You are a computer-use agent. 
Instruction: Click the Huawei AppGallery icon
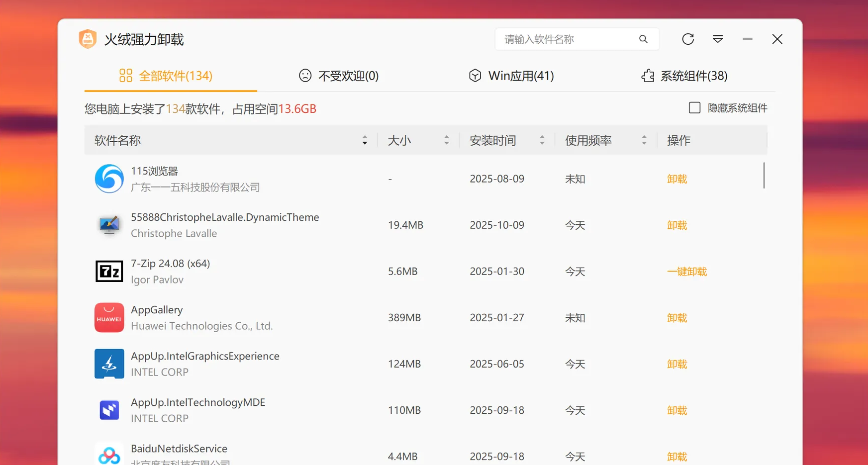click(x=109, y=317)
